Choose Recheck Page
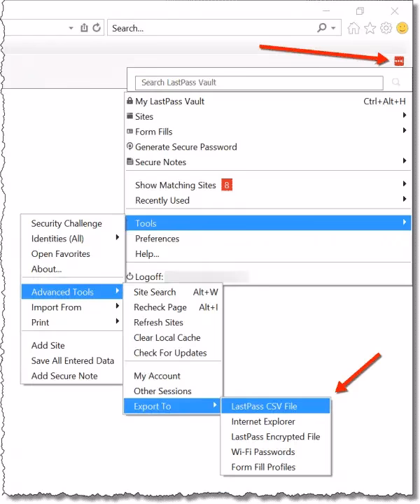 pos(173,307)
